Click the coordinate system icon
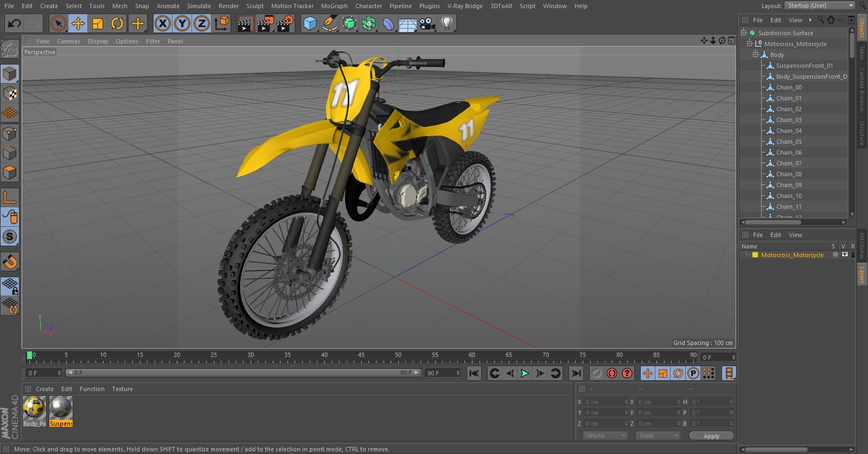Image resolution: width=868 pixels, height=454 pixels. pos(222,23)
